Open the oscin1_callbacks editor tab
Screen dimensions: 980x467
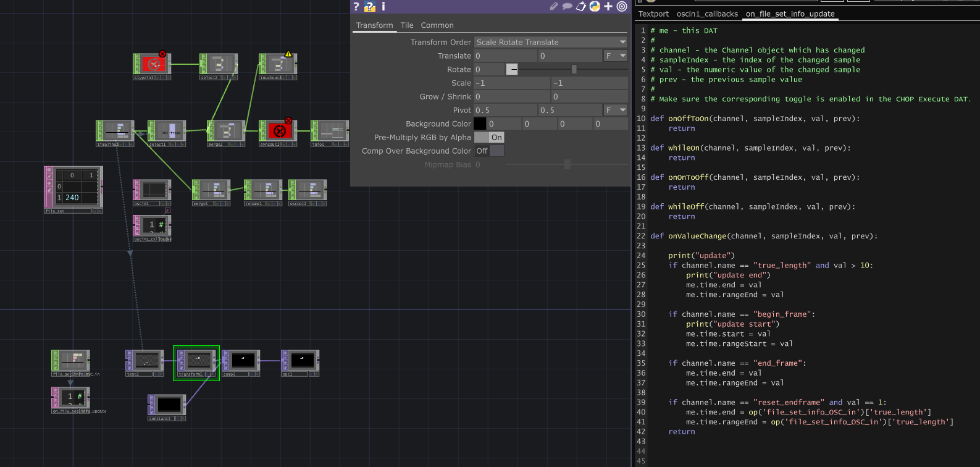pyautogui.click(x=707, y=14)
